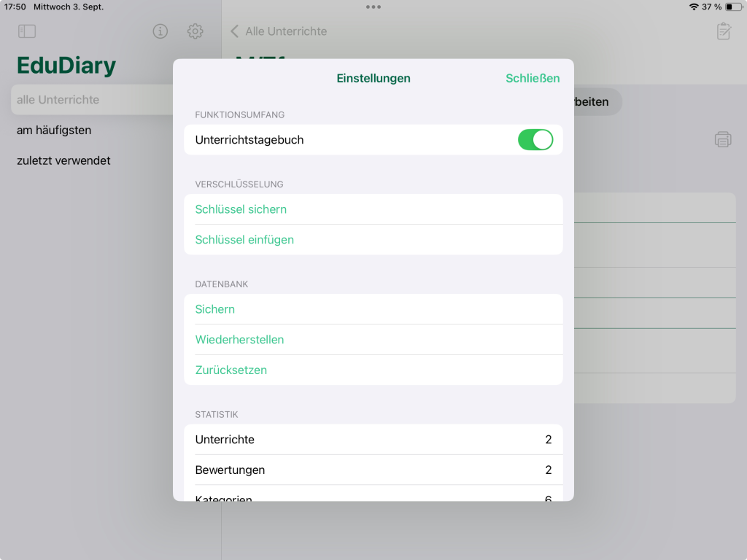Tap Schlüssel einfügen
The height and width of the screenshot is (560, 747).
[244, 240]
